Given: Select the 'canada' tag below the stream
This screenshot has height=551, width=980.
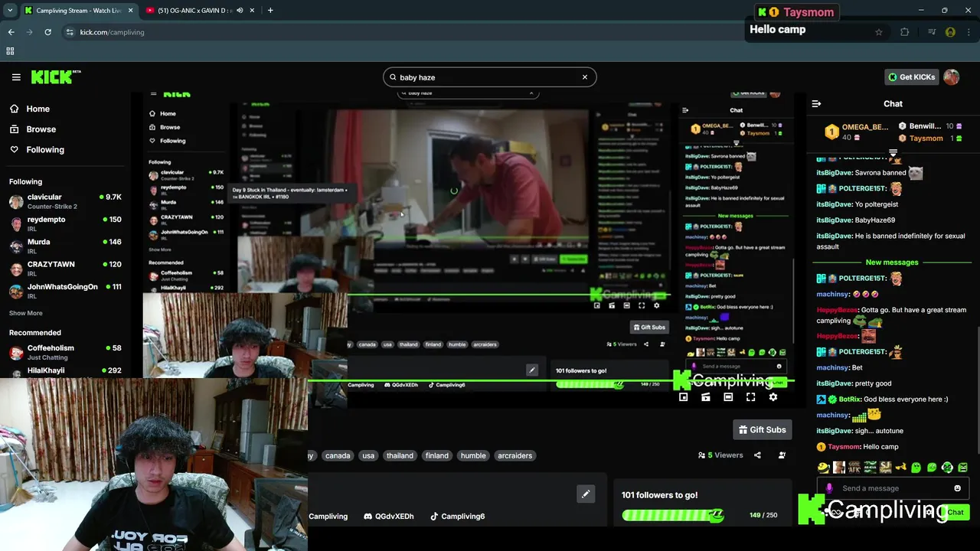Looking at the screenshot, I should [338, 455].
